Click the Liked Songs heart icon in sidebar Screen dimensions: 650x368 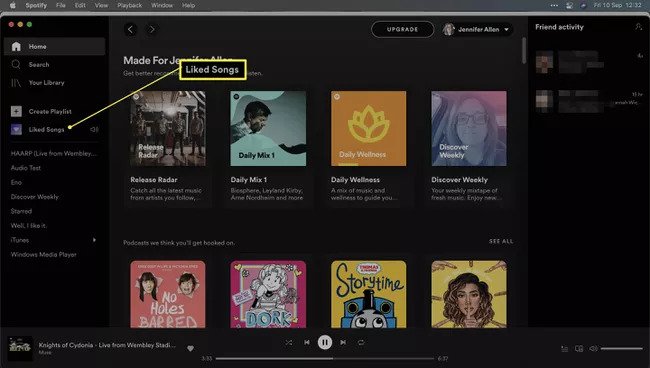point(16,129)
